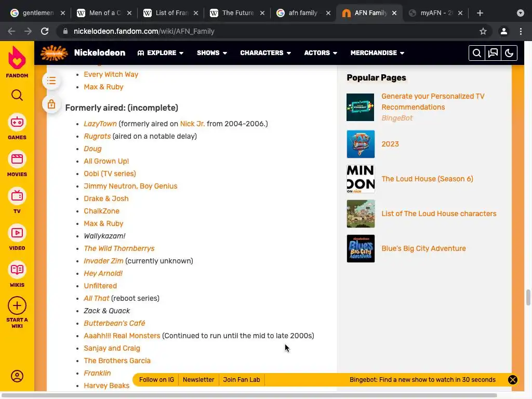
Task: Open Chrome profile avatar icon
Action: tap(504, 31)
